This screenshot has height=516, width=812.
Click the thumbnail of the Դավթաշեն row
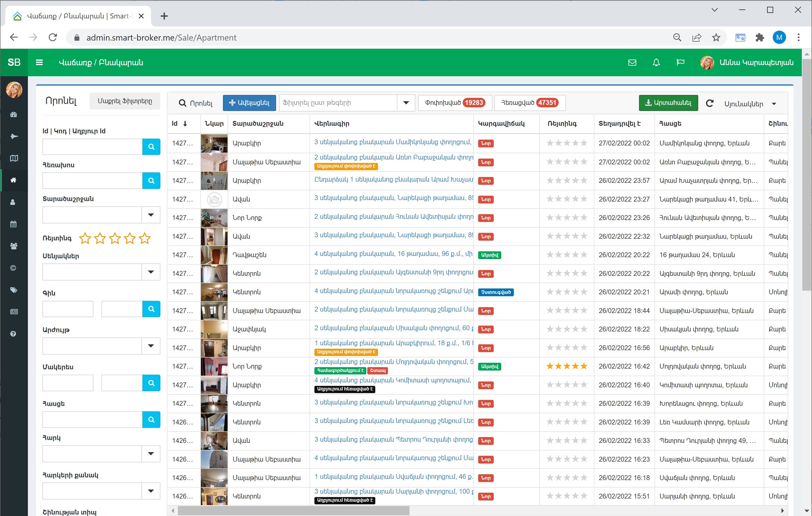(x=214, y=255)
